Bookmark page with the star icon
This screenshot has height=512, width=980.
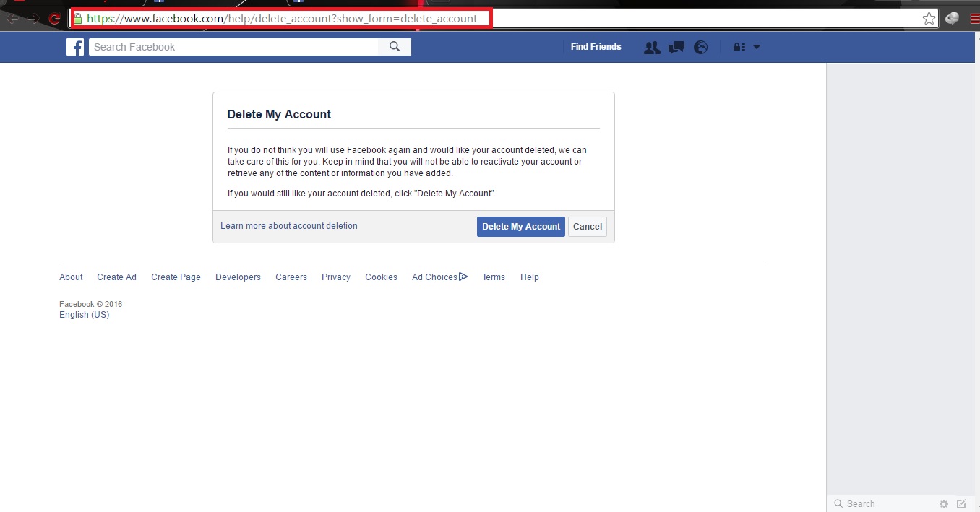click(929, 19)
